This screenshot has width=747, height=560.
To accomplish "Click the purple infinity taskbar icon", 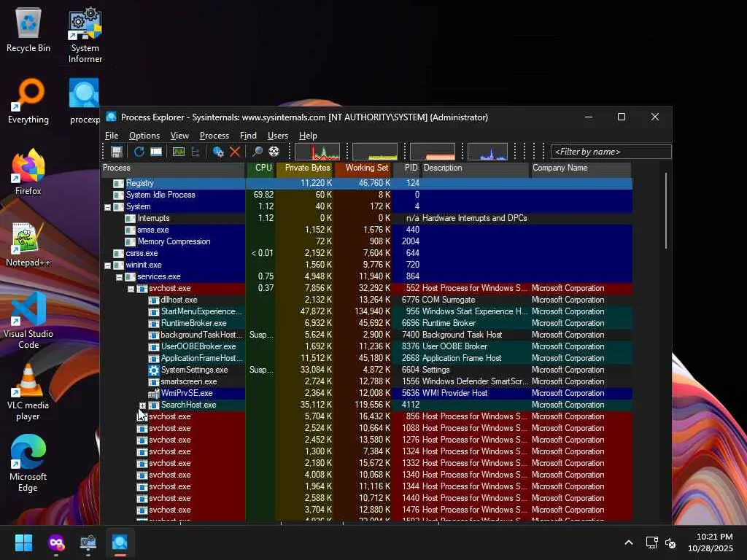I will tap(56, 542).
